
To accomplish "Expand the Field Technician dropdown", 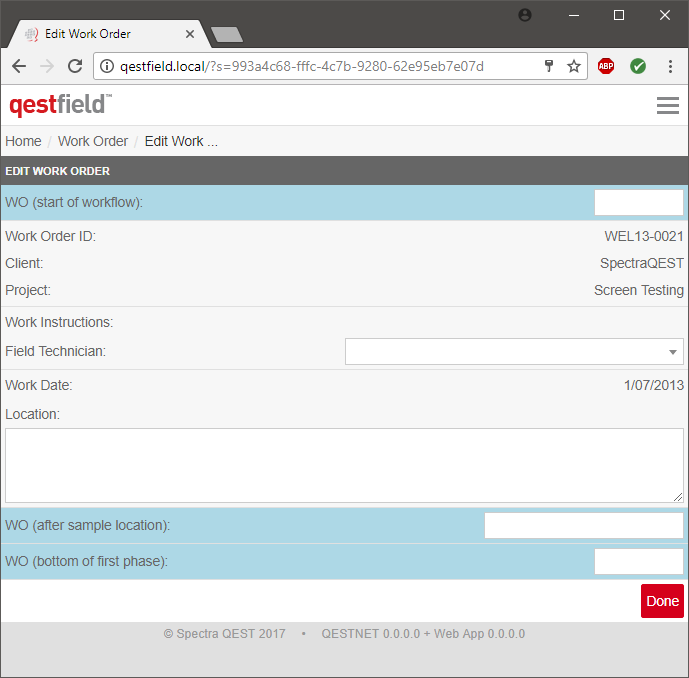I will (514, 352).
